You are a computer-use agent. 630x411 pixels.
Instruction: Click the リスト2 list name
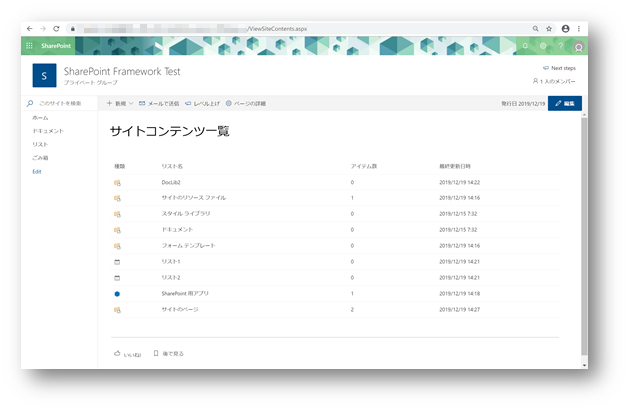pyautogui.click(x=171, y=278)
